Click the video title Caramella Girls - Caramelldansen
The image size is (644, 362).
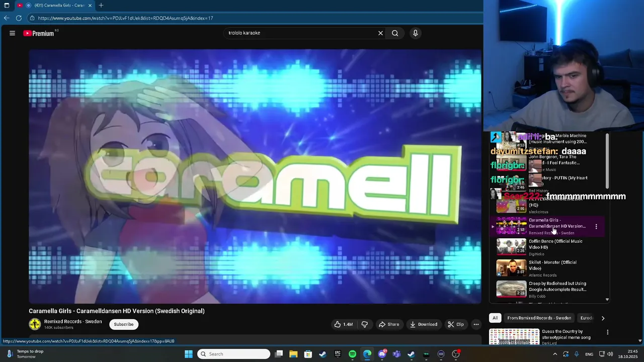[x=117, y=311]
